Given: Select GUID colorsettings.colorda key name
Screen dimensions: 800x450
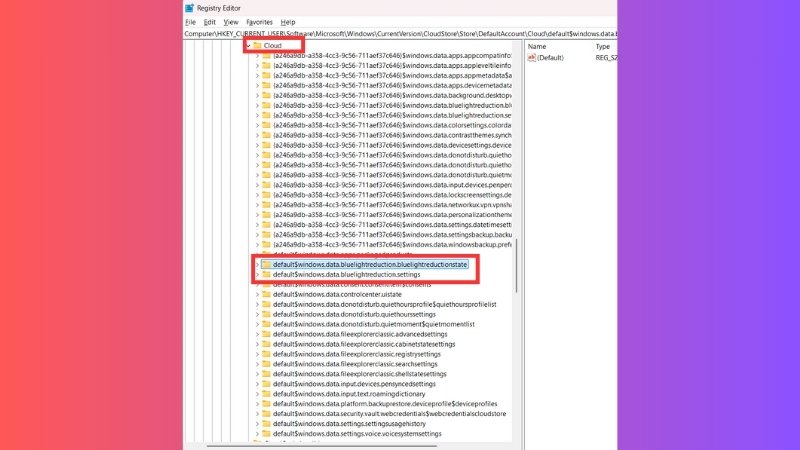Looking at the screenshot, I should click(392, 125).
